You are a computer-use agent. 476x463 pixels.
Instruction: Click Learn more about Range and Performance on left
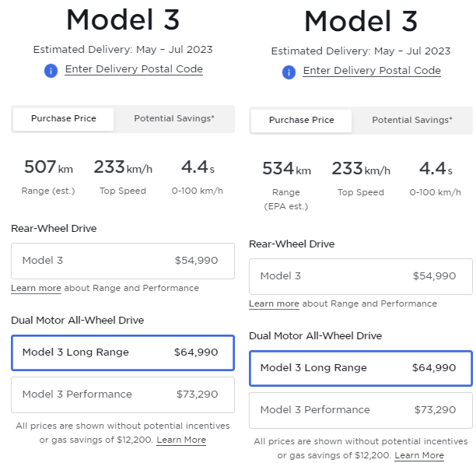(36, 289)
